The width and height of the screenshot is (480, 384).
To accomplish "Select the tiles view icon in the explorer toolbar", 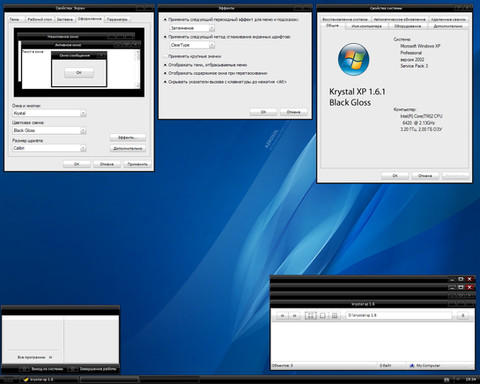I will 311,315.
